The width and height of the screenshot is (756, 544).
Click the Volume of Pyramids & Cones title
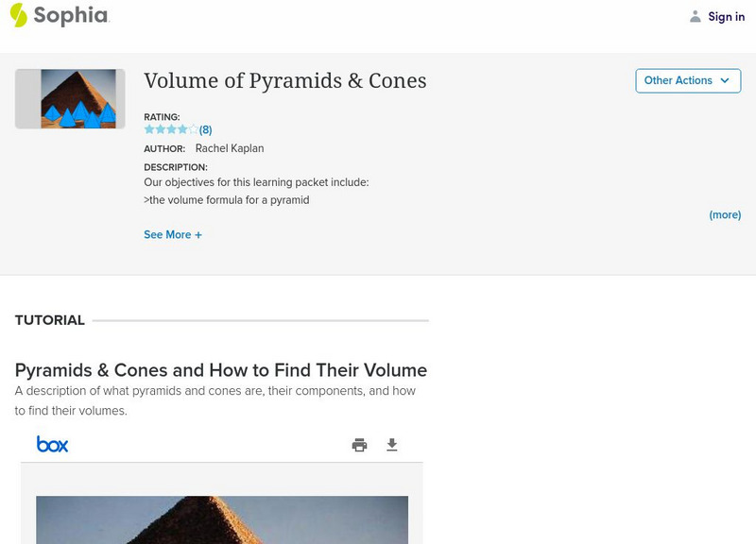[284, 81]
